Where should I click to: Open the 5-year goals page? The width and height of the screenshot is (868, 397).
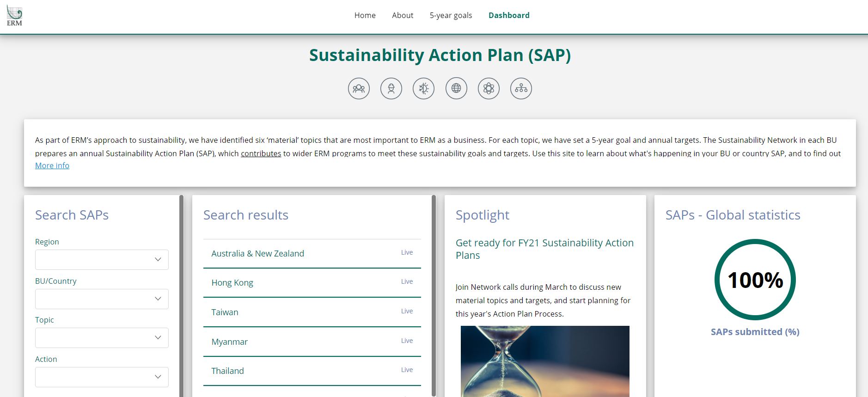click(451, 15)
